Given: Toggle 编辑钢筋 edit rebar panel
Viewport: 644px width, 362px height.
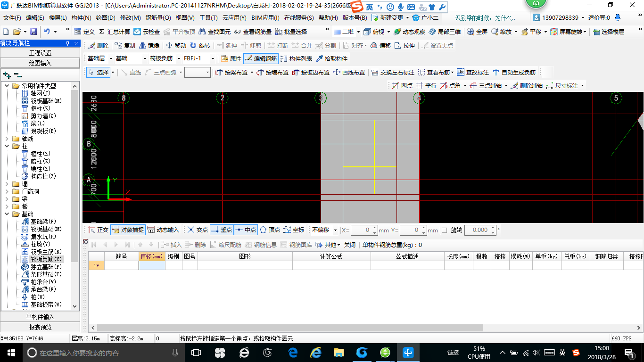Looking at the screenshot, I should coord(261,59).
